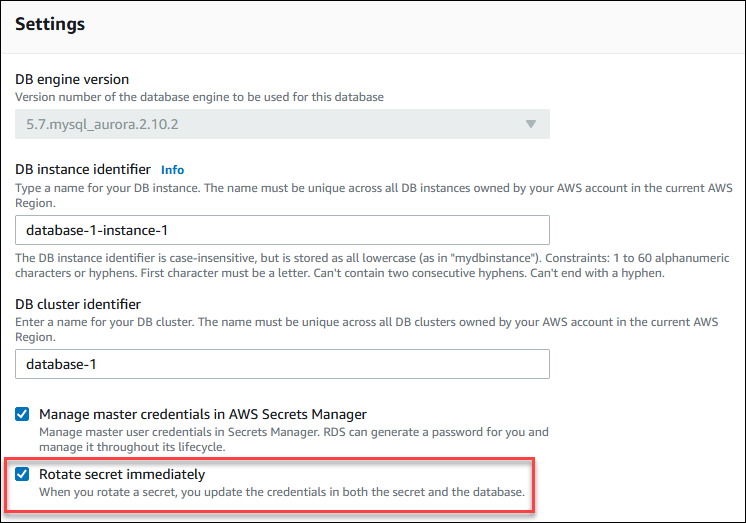
Task: Click the DB instance identifier label
Action: [x=83, y=169]
